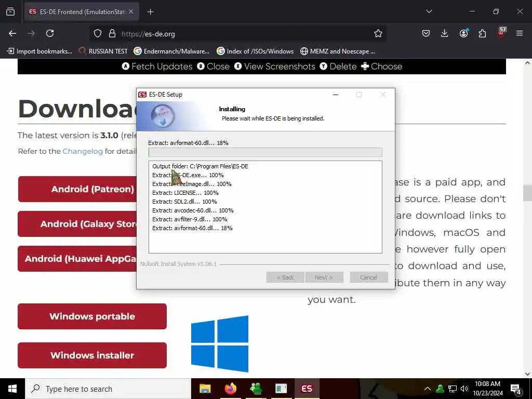Image resolution: width=532 pixels, height=399 pixels.
Task: Minimize the ES-DE Setup window
Action: pos(336,95)
